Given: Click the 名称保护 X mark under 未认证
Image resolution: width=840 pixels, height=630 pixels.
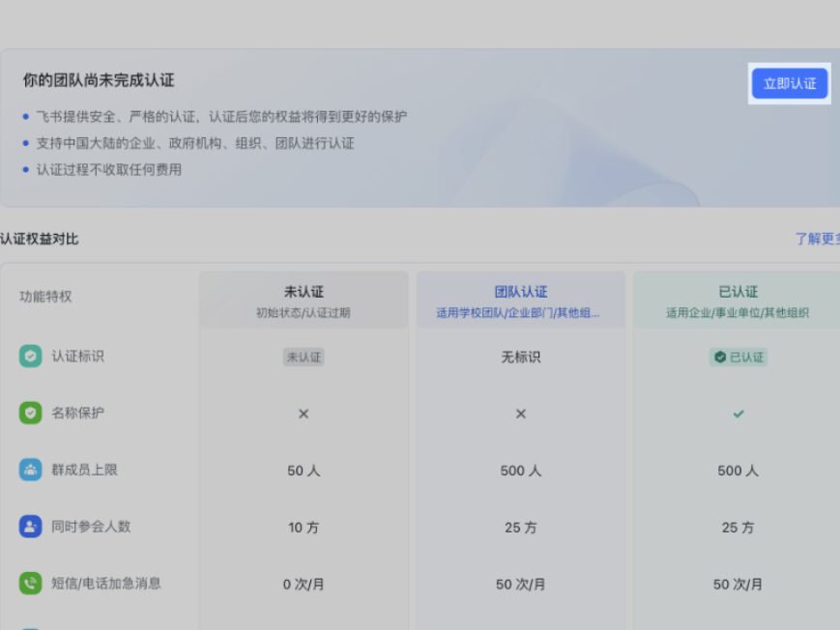Looking at the screenshot, I should coord(304,414).
